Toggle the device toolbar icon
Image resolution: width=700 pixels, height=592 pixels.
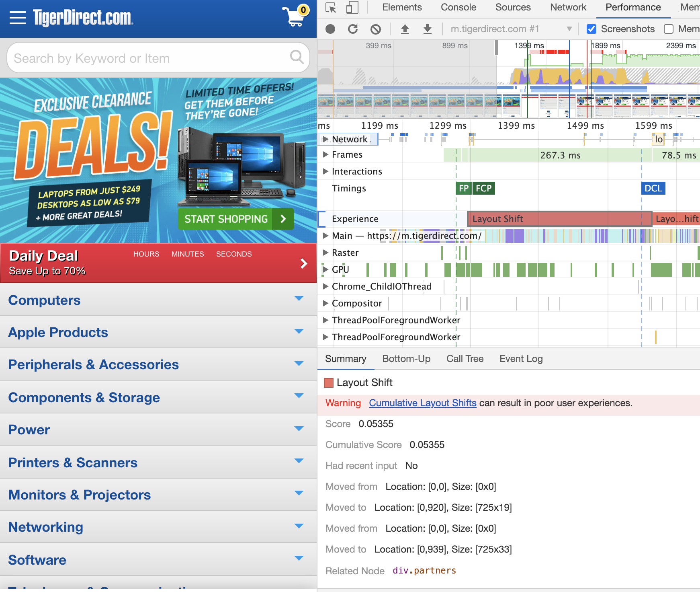coord(352,8)
